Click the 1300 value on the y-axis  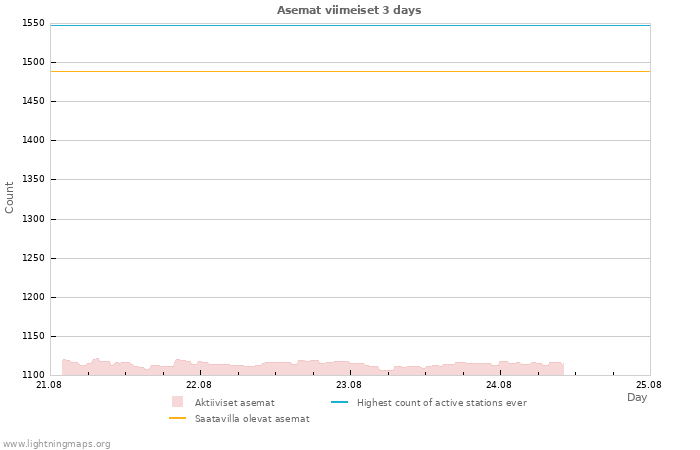33,219
